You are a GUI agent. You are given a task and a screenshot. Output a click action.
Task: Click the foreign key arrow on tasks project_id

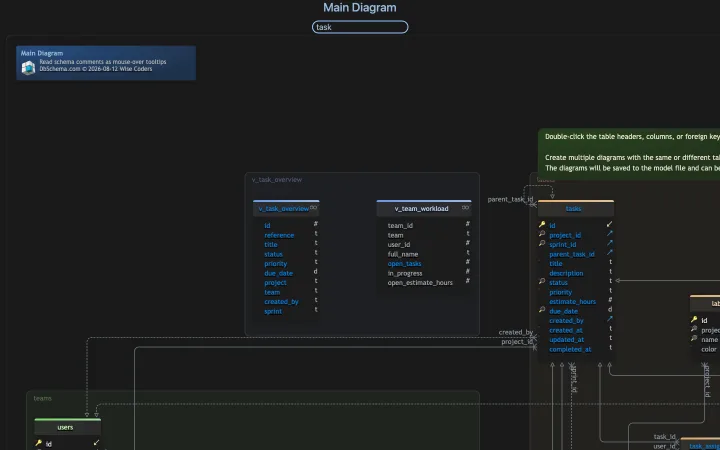[609, 234]
